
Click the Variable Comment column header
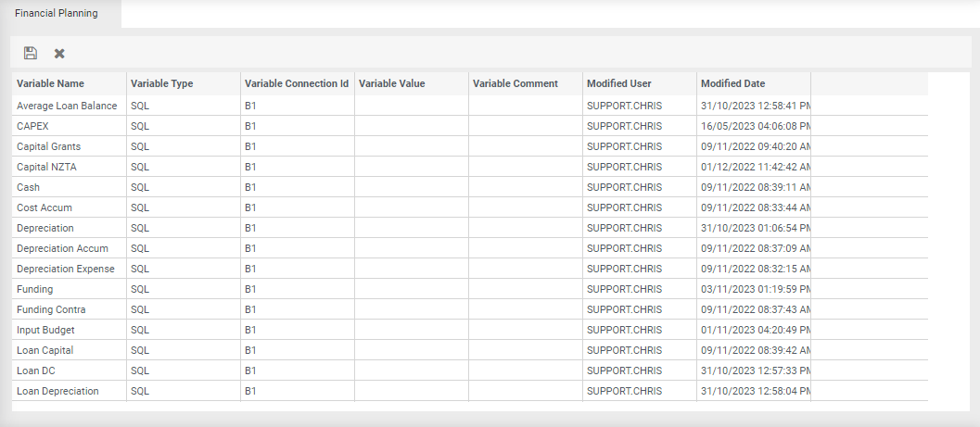tap(515, 83)
